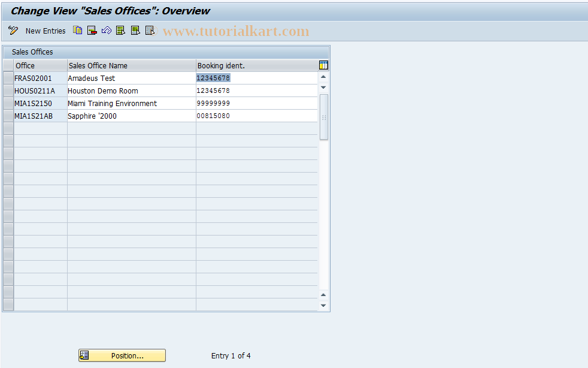Viewport: 588px width, 368px height.
Task: Click the select-all corner cell of the table
Action: [8, 65]
